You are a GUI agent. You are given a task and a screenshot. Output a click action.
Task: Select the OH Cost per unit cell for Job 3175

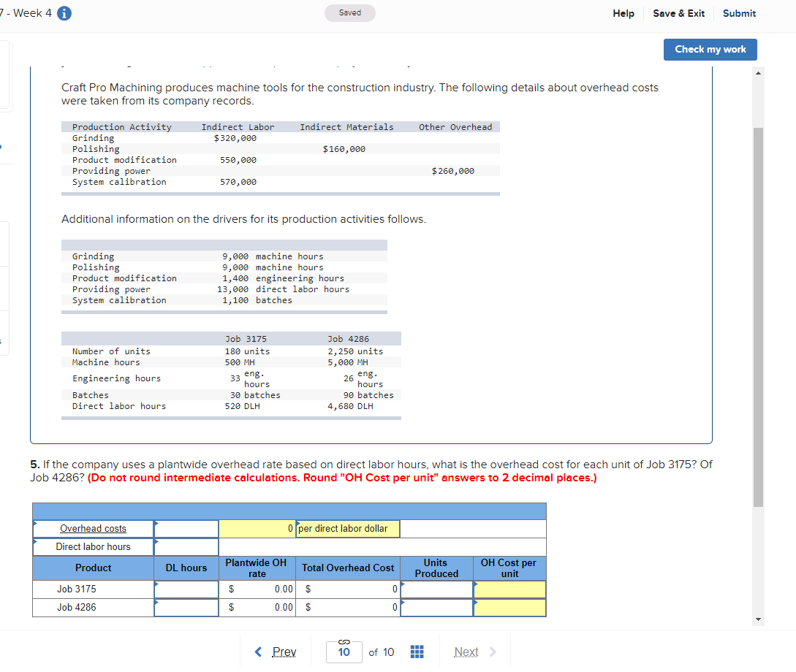click(x=509, y=589)
